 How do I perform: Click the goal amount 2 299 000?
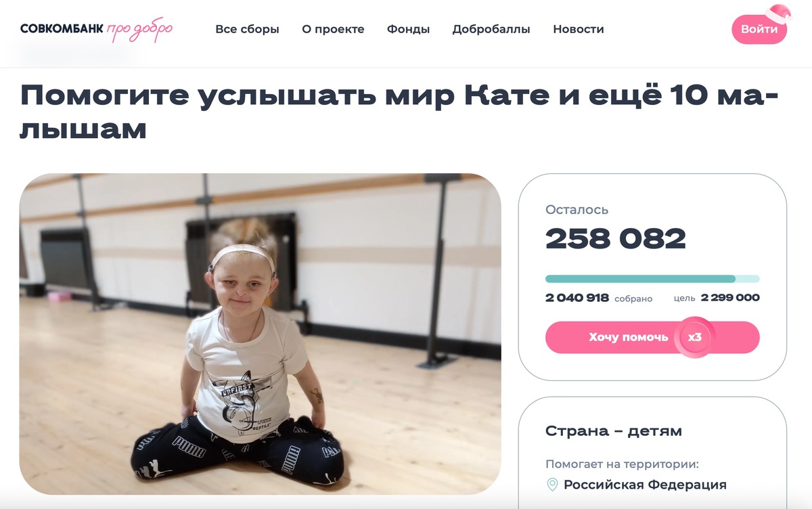pos(730,297)
